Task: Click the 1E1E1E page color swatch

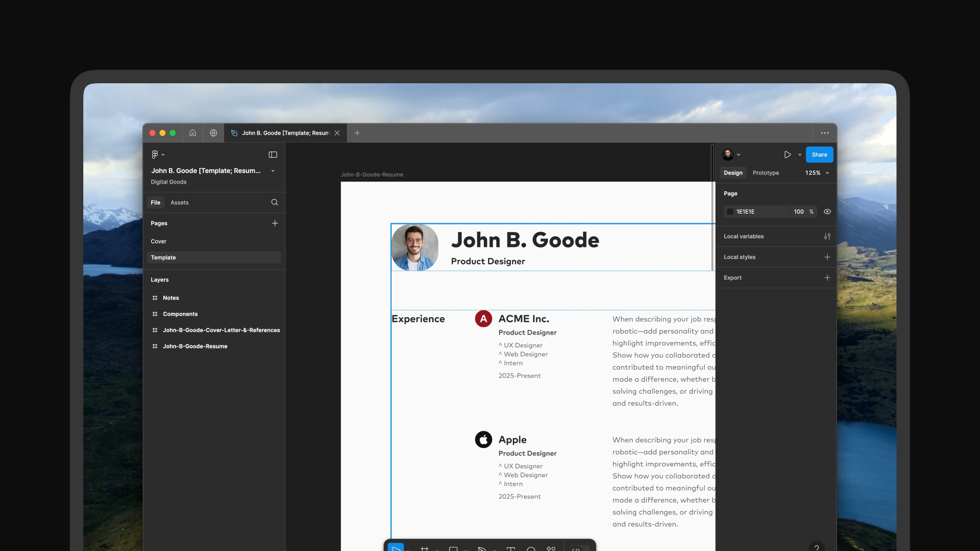Action: [730, 212]
